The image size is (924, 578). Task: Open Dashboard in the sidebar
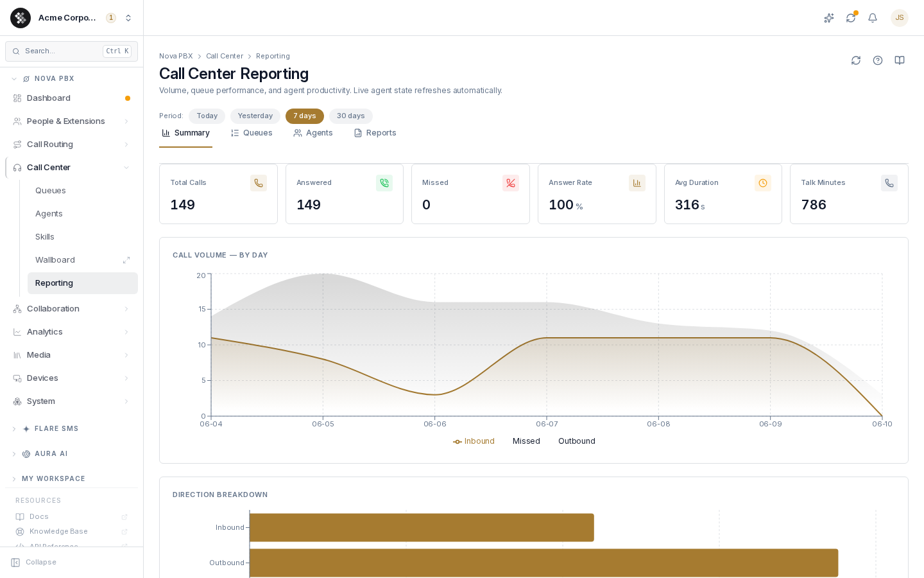tap(71, 98)
